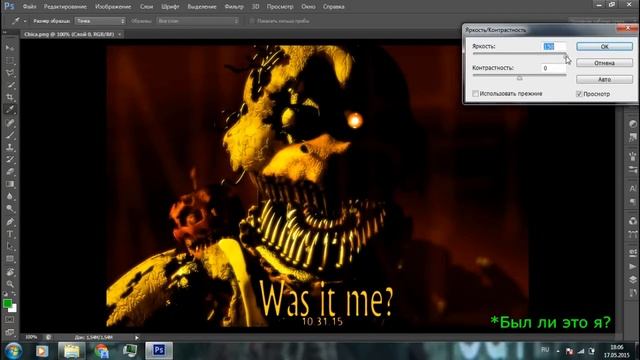Open the Слои menu
Viewport: 640px width, 360px height.
(x=146, y=7)
